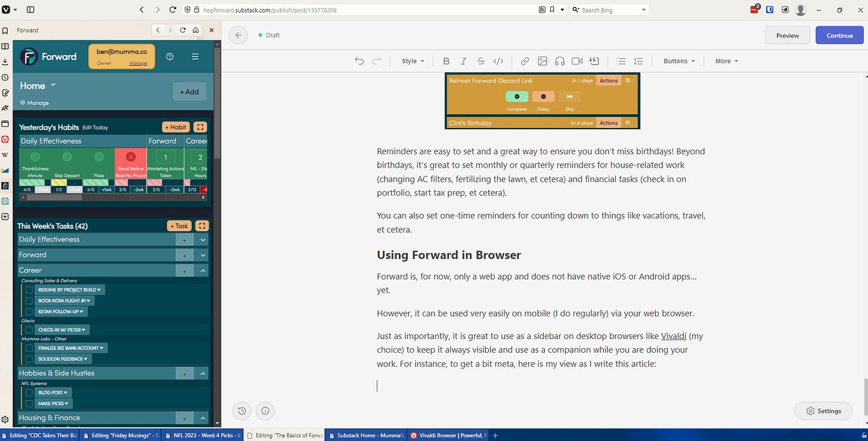
Task: Check off Finalize Biz Bank Account task
Action: click(x=29, y=348)
